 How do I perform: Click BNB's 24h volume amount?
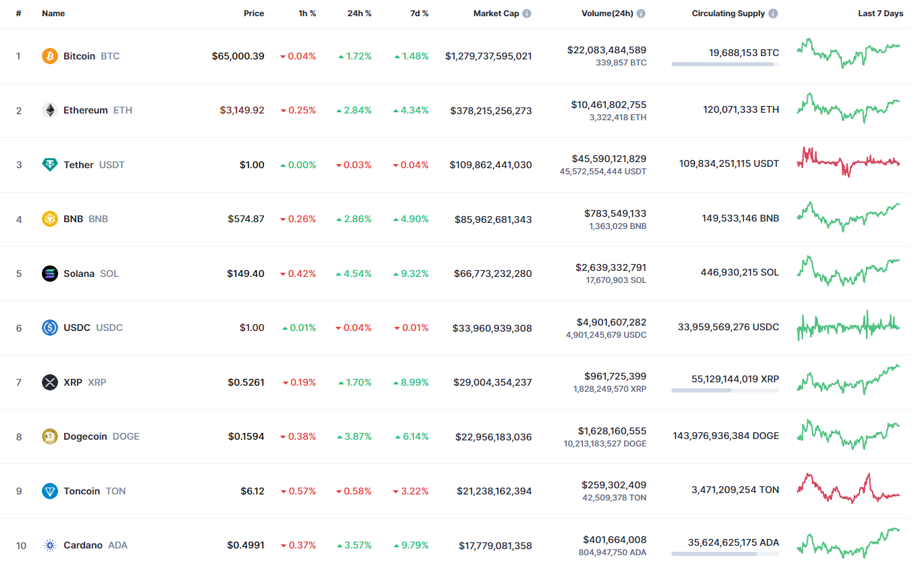pyautogui.click(x=615, y=213)
